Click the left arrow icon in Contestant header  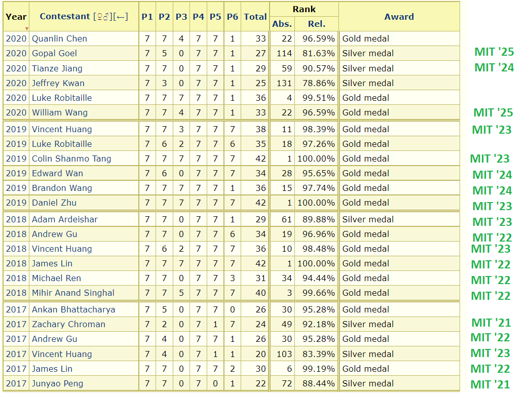pos(121,17)
